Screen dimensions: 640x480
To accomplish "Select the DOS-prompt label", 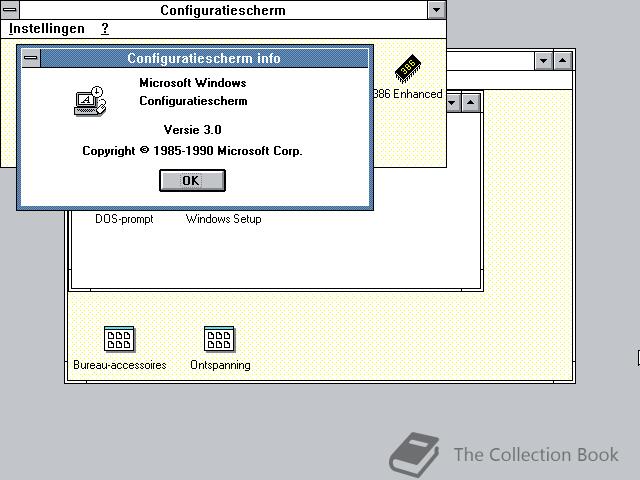I will coord(124,219).
